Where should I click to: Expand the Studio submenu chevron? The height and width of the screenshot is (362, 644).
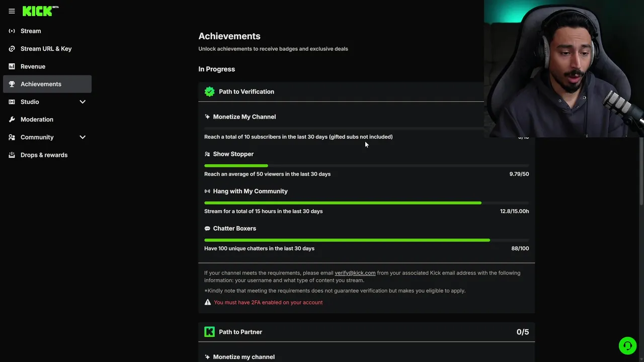(83, 102)
